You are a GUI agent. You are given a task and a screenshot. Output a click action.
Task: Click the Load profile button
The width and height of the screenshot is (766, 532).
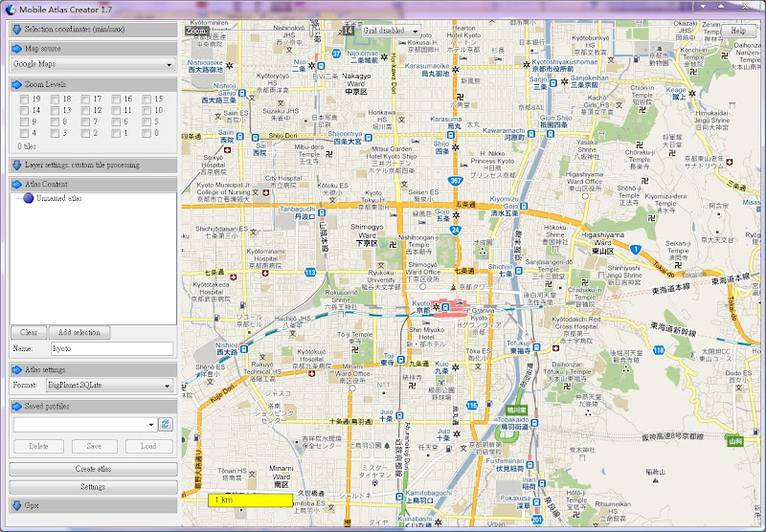pos(148,446)
